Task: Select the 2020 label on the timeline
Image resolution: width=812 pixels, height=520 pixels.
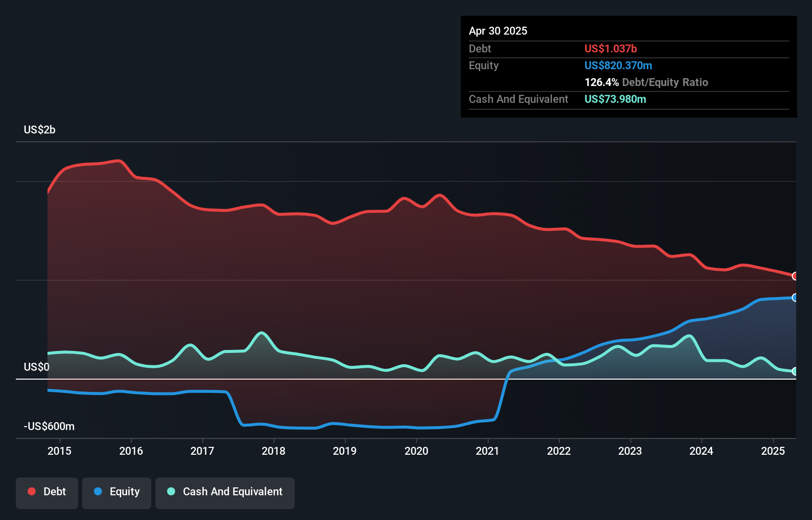Action: coord(416,451)
